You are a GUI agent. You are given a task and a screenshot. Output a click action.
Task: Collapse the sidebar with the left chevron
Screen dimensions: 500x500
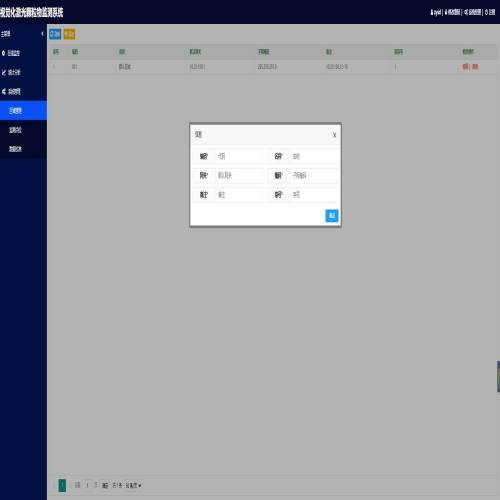[42, 34]
